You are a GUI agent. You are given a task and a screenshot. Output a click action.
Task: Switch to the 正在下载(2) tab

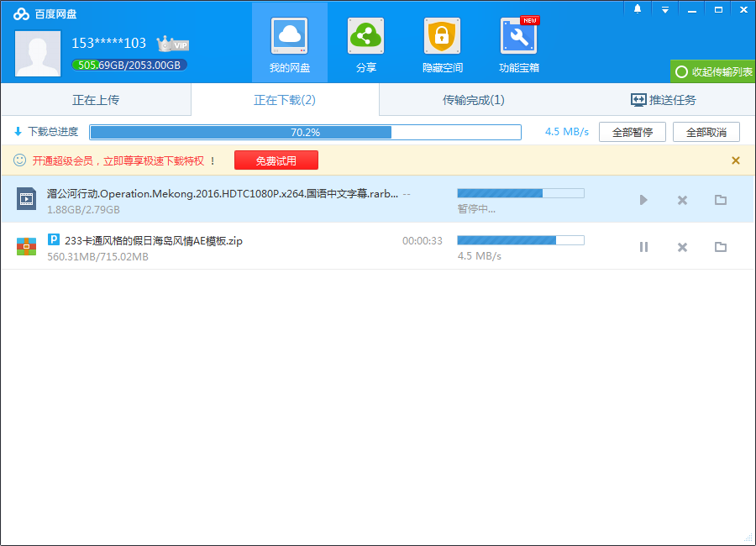click(x=285, y=100)
